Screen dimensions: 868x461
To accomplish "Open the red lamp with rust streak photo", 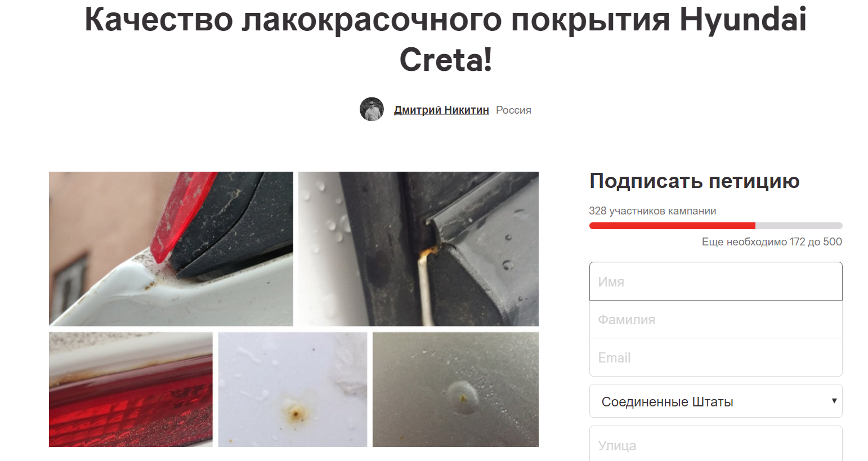I will [131, 390].
